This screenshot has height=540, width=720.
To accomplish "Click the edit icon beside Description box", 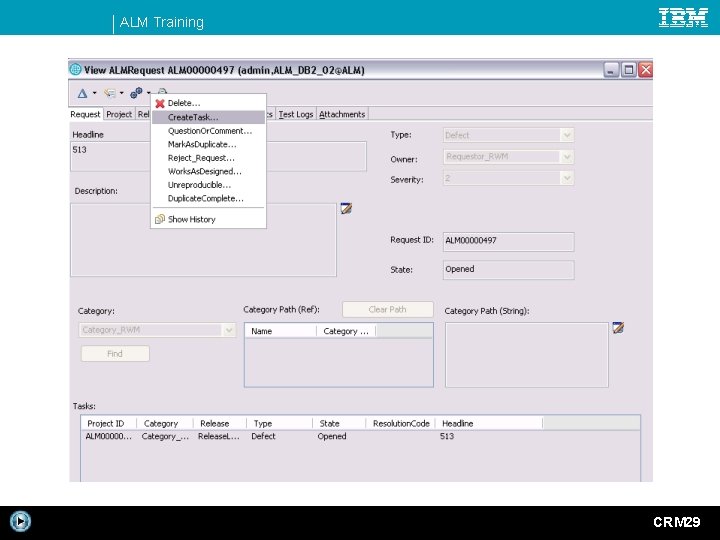I will click(x=346, y=208).
